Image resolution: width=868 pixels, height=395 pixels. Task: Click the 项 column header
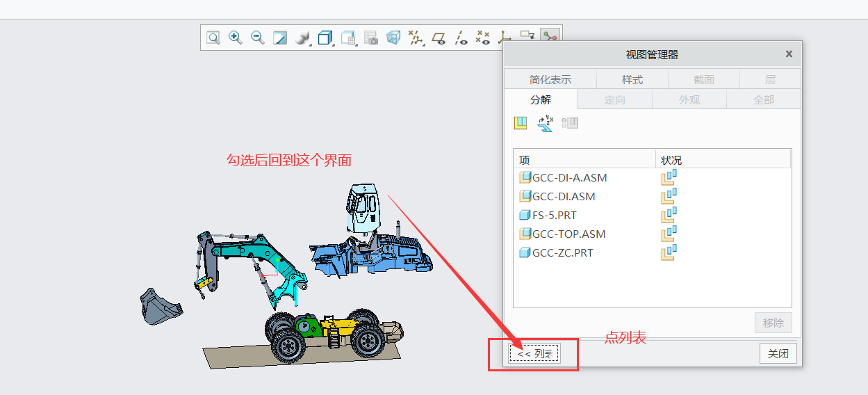(584, 160)
